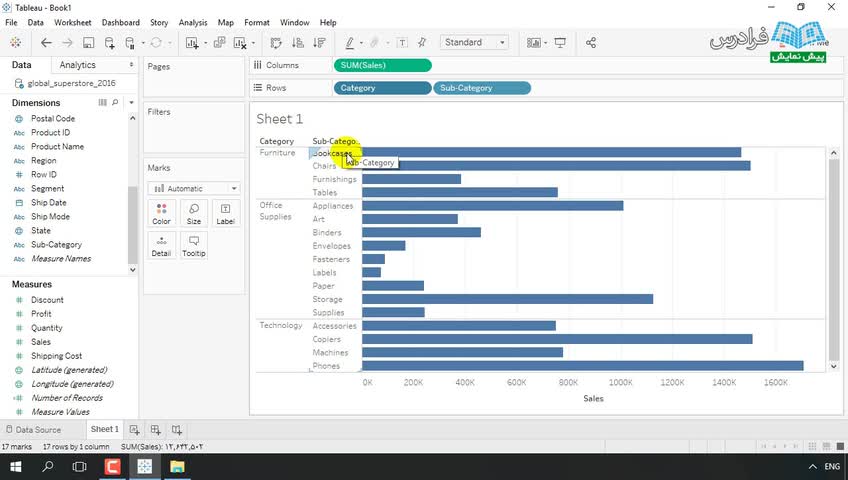Sort ascending toolbar icon
The image size is (848, 480).
tap(297, 43)
